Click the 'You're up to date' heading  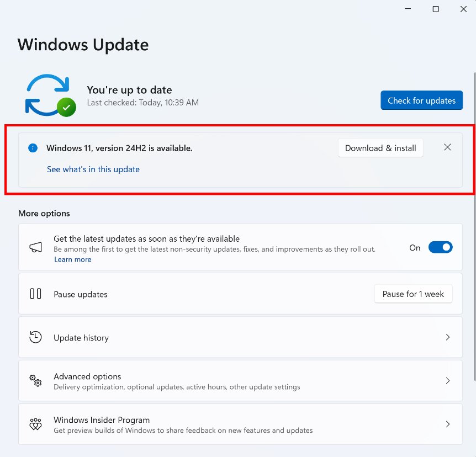coord(129,90)
